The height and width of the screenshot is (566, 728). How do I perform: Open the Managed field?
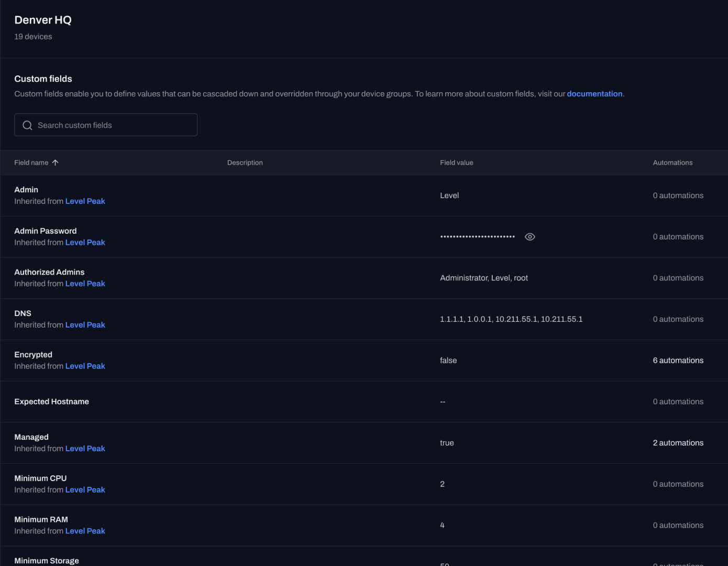click(31, 437)
